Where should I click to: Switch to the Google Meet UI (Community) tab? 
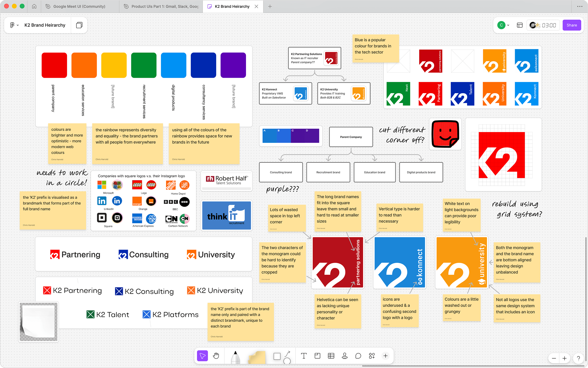point(79,6)
